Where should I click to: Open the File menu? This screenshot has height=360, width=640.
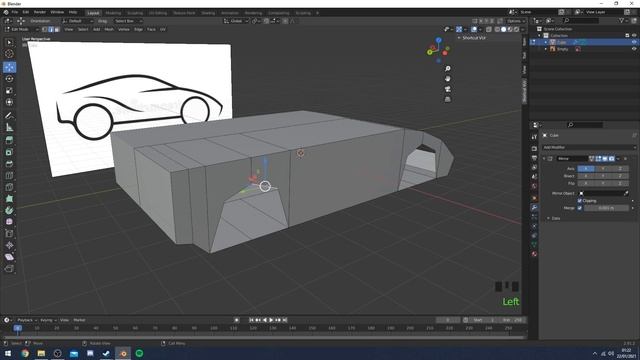pyautogui.click(x=15, y=12)
